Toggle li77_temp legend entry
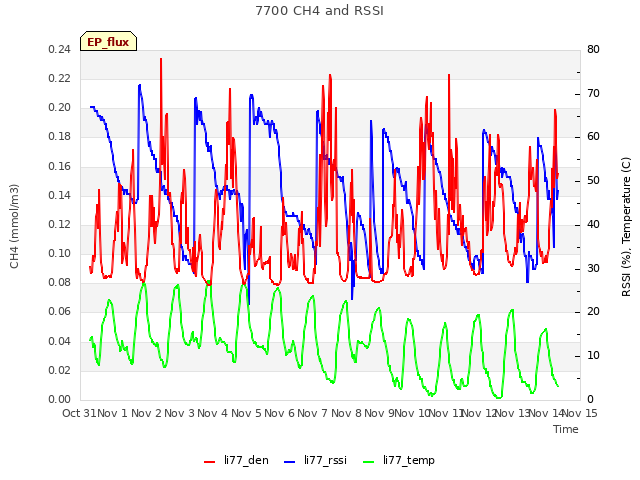 point(399,460)
